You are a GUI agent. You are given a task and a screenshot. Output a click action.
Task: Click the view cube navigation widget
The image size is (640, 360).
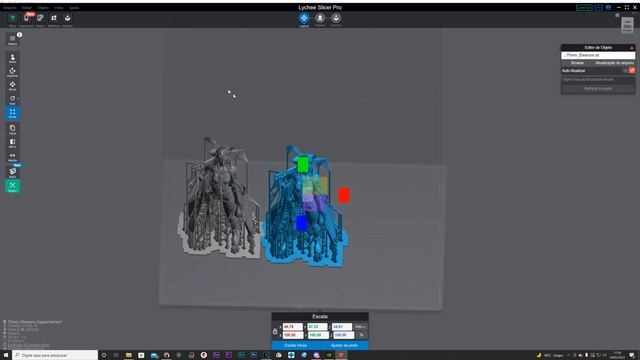tap(627, 25)
